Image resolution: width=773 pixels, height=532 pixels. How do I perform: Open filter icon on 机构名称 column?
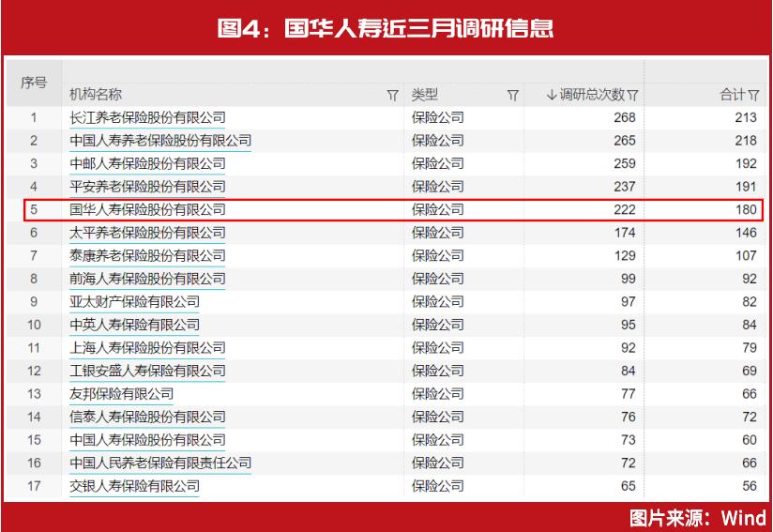click(x=392, y=95)
